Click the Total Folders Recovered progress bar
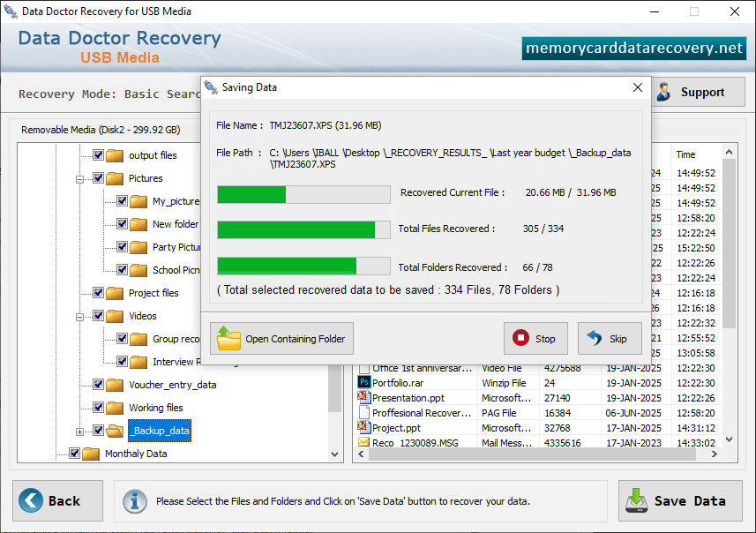The height and width of the screenshot is (533, 756). point(303,266)
